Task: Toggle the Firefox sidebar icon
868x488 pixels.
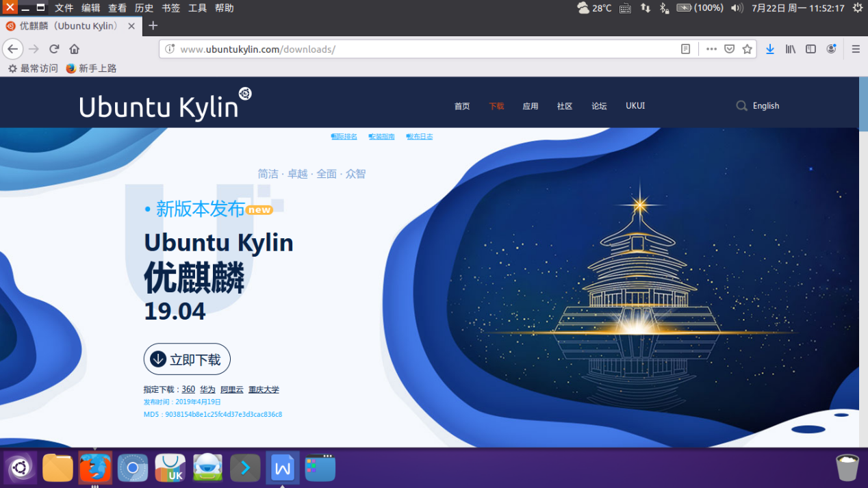Action: (x=810, y=49)
